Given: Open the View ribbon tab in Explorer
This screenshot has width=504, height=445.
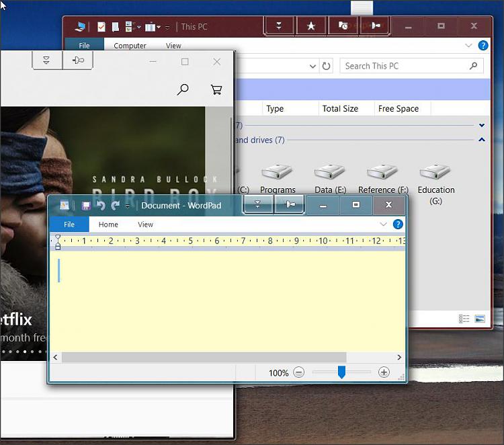Looking at the screenshot, I should coord(173,45).
